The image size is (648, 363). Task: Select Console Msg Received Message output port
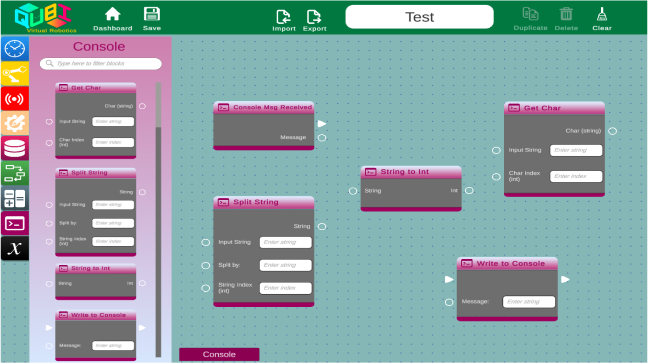pyautogui.click(x=322, y=138)
